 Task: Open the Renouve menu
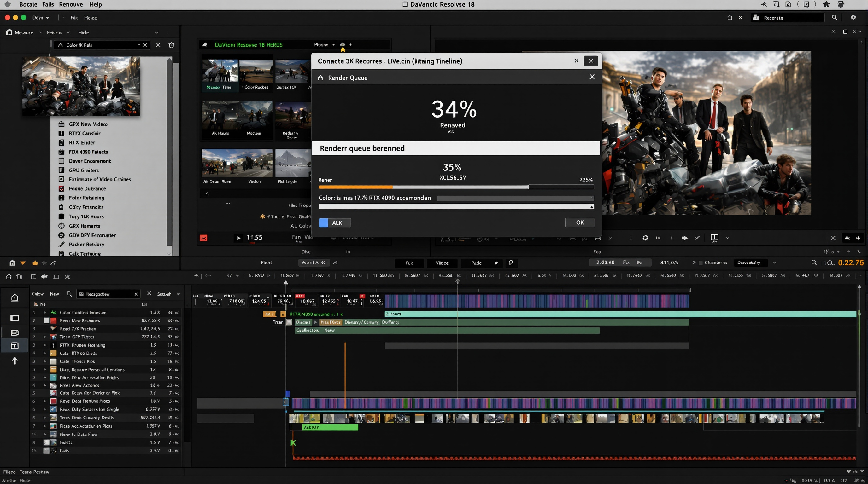(x=71, y=4)
